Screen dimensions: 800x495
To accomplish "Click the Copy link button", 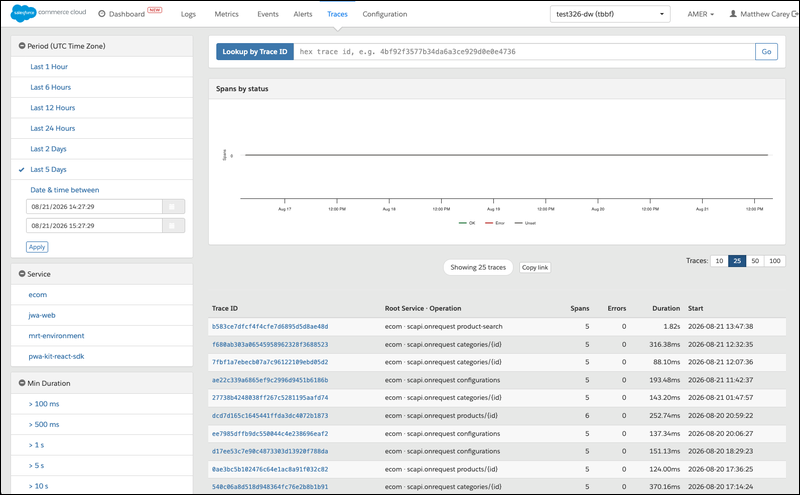I will 535,267.
